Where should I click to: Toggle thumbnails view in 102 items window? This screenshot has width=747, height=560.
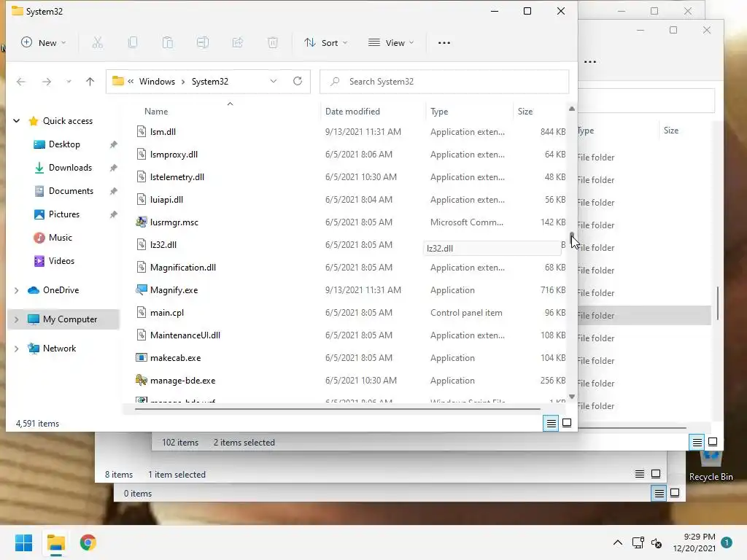pyautogui.click(x=713, y=442)
